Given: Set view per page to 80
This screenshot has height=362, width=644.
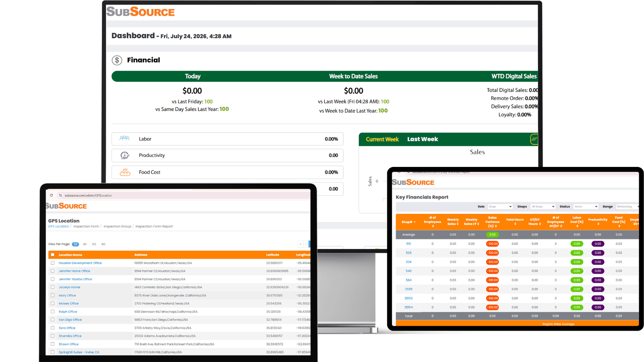Looking at the screenshot, I should point(103,244).
